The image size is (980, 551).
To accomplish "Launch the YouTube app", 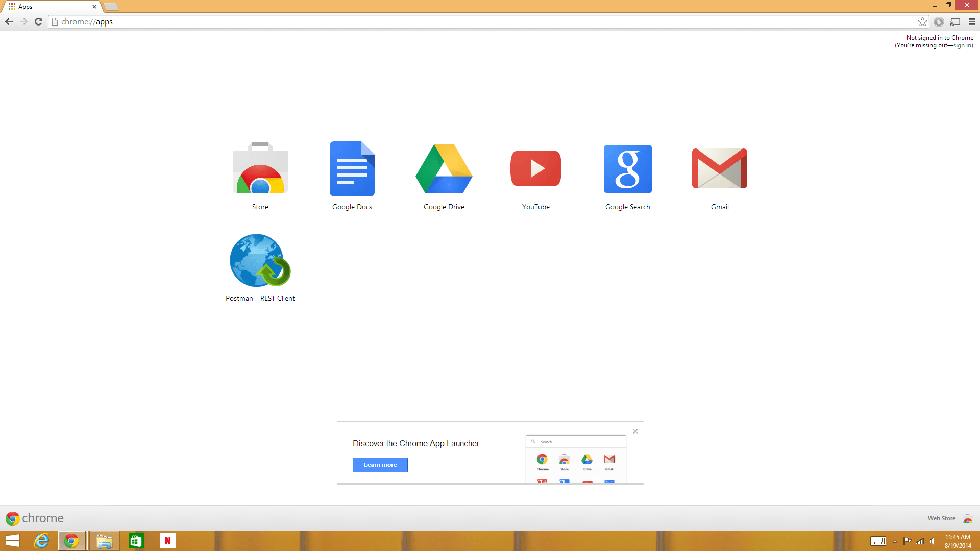I will pos(536,168).
